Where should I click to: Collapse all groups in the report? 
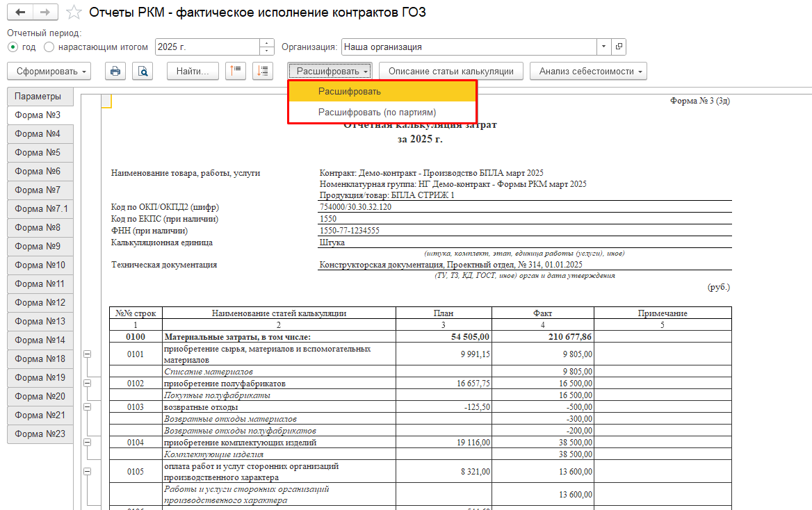[236, 72]
